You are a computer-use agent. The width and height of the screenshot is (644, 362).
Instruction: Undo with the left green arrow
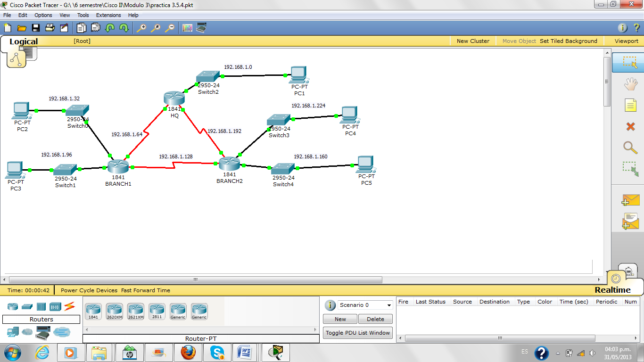[110, 28]
